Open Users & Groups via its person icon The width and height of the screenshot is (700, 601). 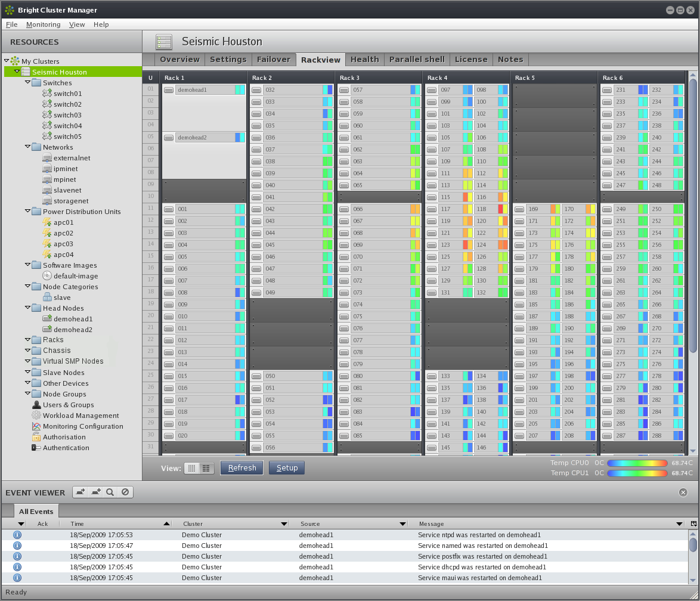tap(36, 404)
